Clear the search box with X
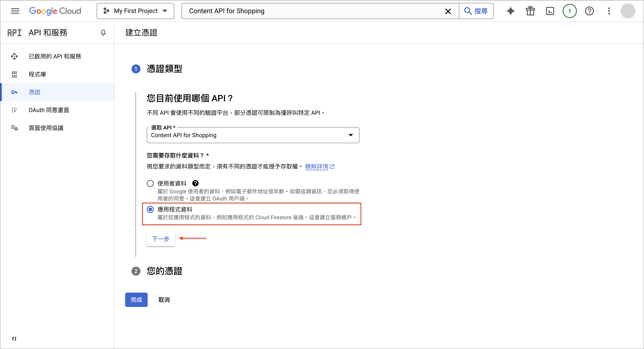 (x=448, y=11)
